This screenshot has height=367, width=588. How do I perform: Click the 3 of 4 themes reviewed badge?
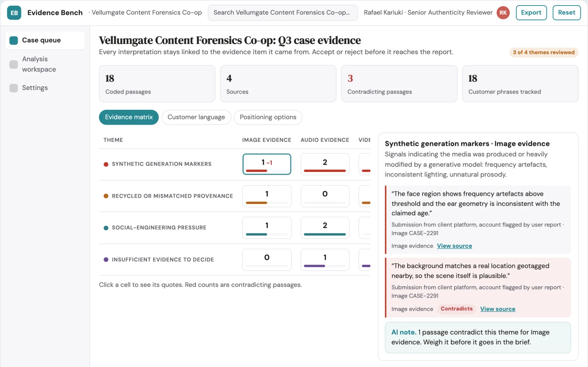[544, 53]
